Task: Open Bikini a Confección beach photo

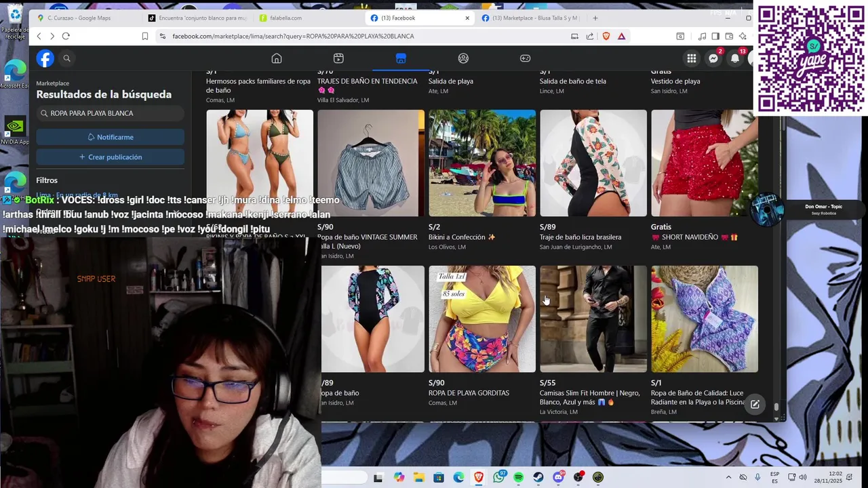Action: (482, 163)
